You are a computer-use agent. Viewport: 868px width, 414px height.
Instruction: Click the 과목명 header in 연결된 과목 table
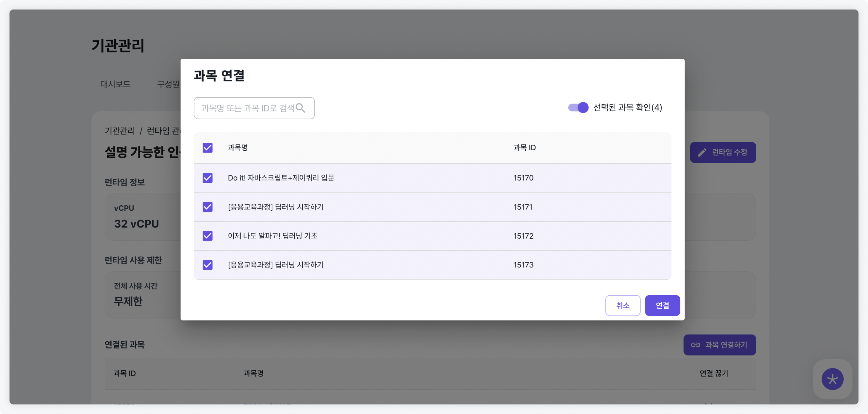click(253, 373)
